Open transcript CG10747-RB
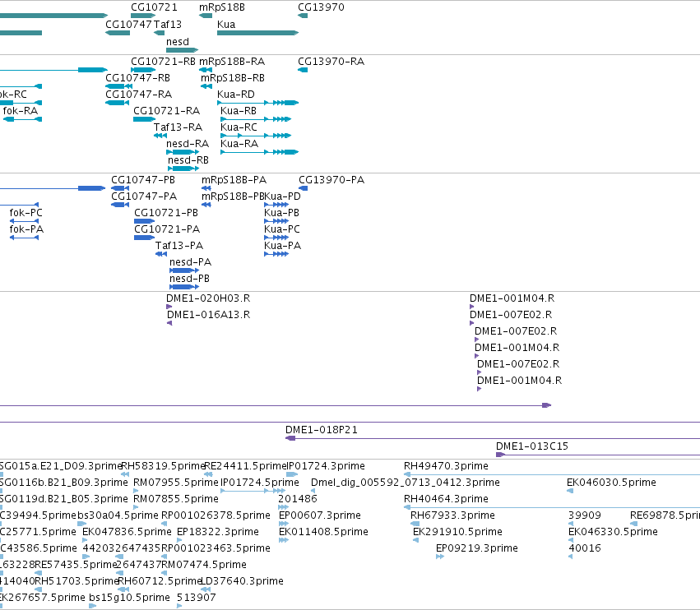700x610 pixels. pyautogui.click(x=138, y=78)
